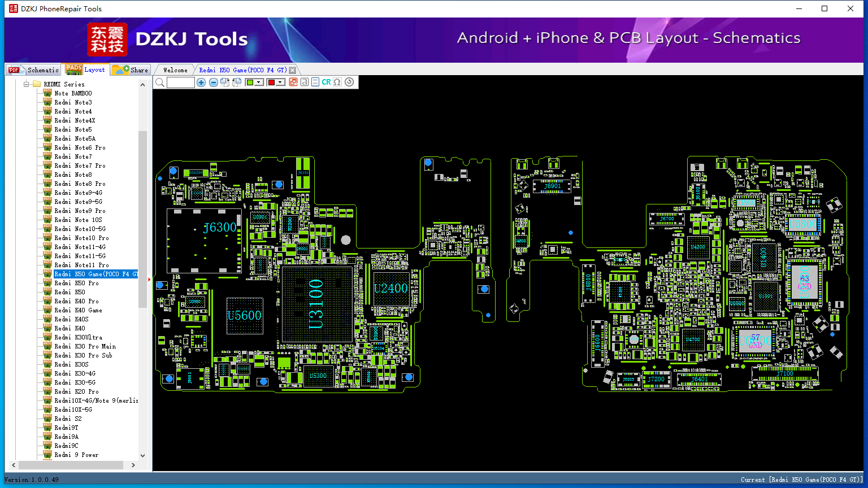Viewport: 868px width, 488px height.
Task: Rotate the board clockwise using the page-rotate icon
Action: point(225,82)
